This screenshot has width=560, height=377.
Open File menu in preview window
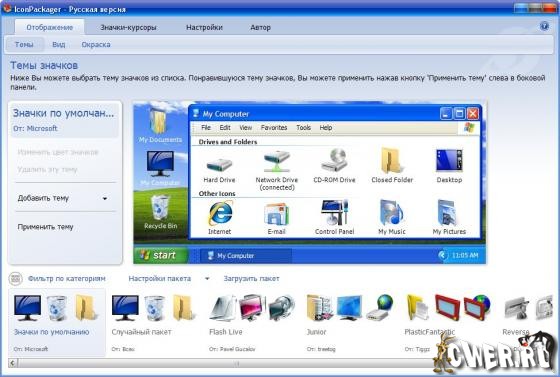pyautogui.click(x=206, y=127)
